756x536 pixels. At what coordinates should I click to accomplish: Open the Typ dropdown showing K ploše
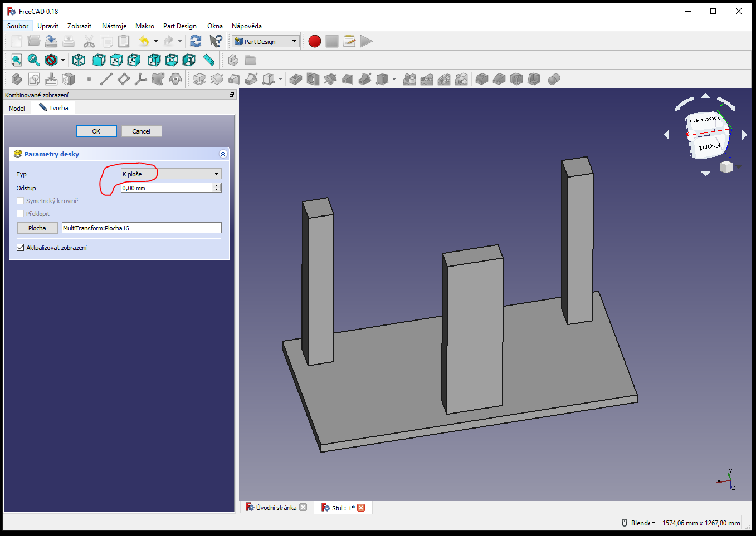(171, 174)
